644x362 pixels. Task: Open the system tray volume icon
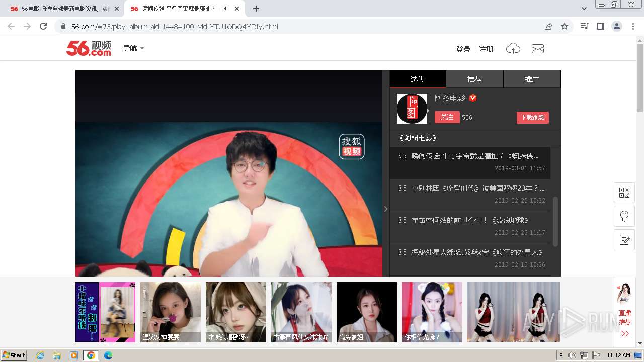coord(572,355)
